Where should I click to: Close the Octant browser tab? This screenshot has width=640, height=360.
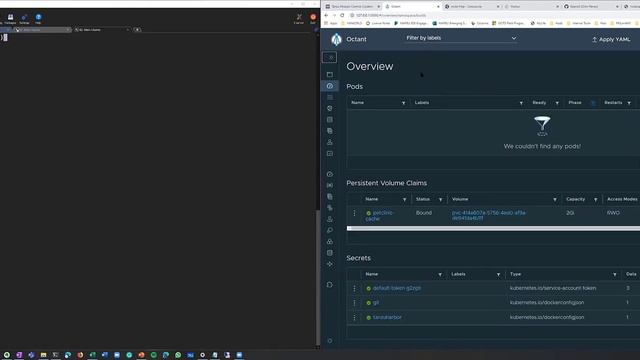pyautogui.click(x=438, y=7)
